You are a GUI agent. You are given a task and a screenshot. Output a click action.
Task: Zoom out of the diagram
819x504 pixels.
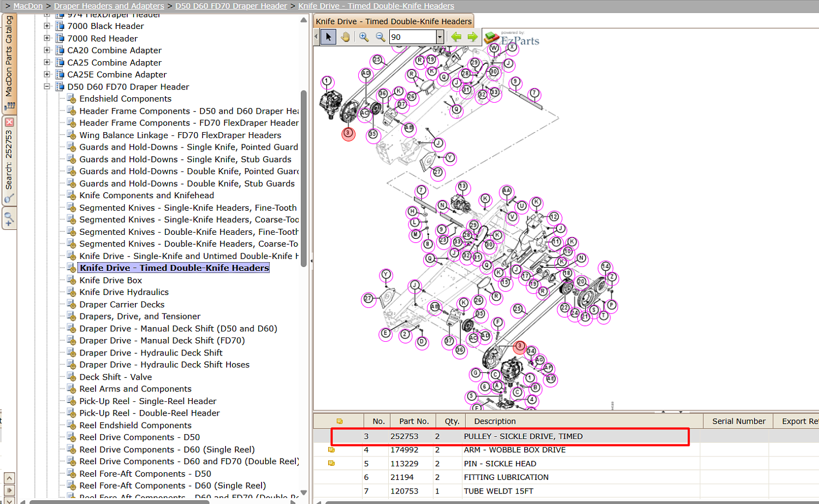[x=380, y=37]
